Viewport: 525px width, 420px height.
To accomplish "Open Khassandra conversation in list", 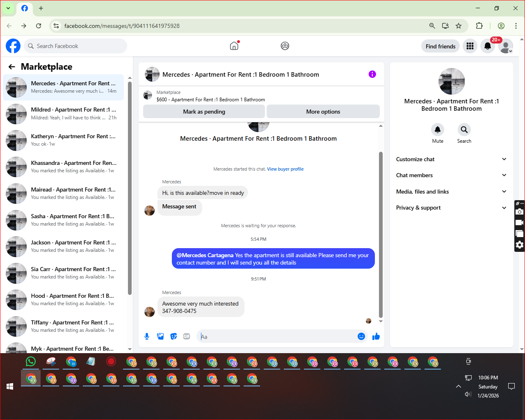I will click(64, 167).
